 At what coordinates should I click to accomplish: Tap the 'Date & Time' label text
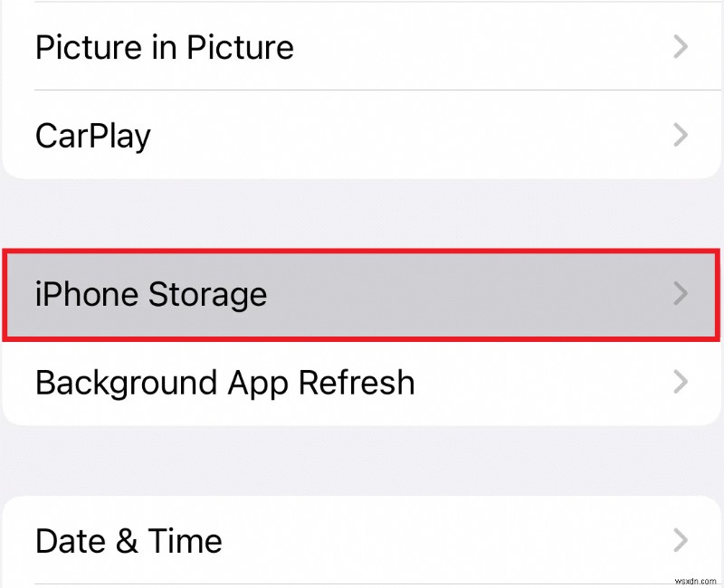click(x=128, y=540)
